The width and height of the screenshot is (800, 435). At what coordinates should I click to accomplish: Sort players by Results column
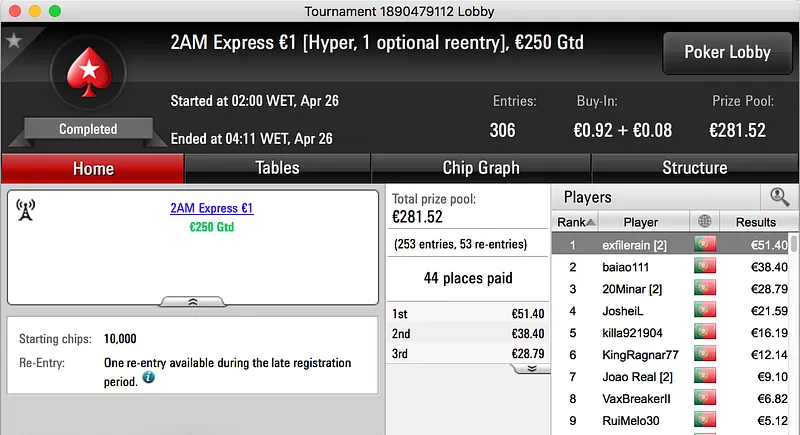(x=755, y=222)
